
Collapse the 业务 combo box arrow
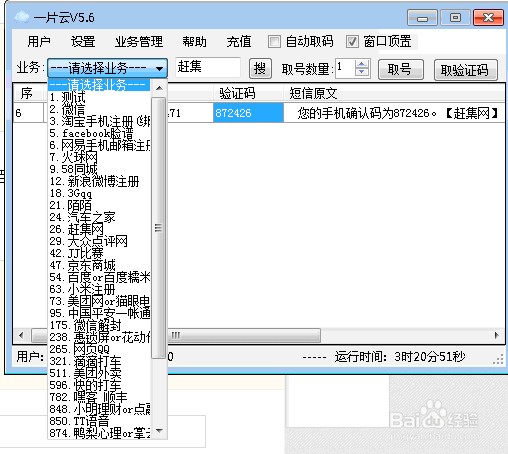tap(160, 69)
